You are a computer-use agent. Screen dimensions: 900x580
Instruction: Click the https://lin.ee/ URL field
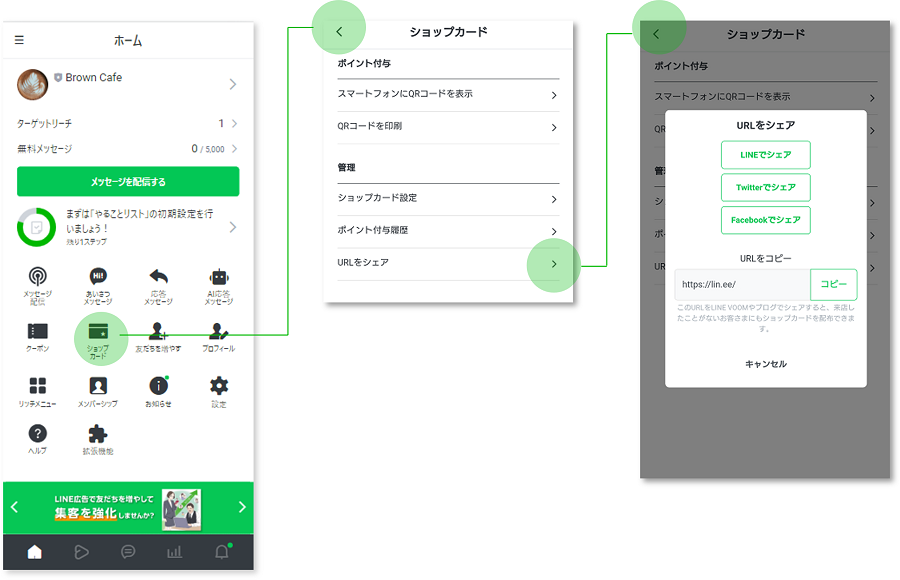[741, 284]
